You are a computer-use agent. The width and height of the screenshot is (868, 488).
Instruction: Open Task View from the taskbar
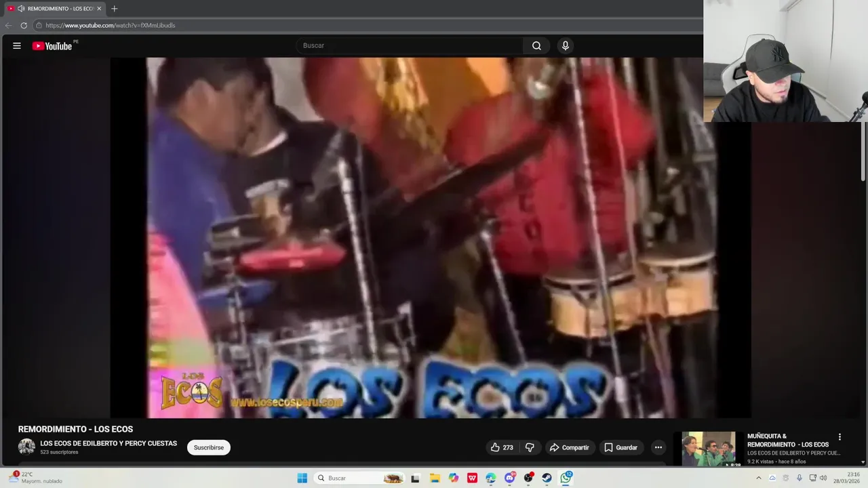coord(415,478)
